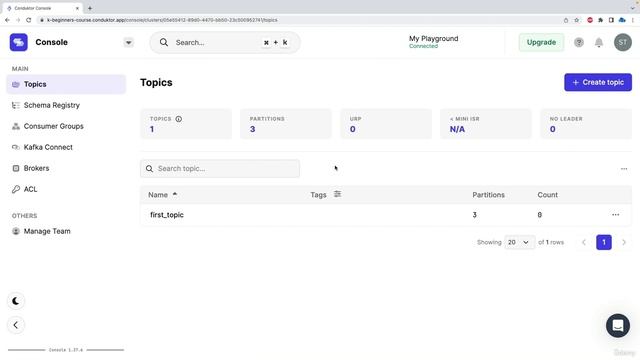Click the Schema Registry sidebar icon
640x360 pixels.
(x=16, y=105)
